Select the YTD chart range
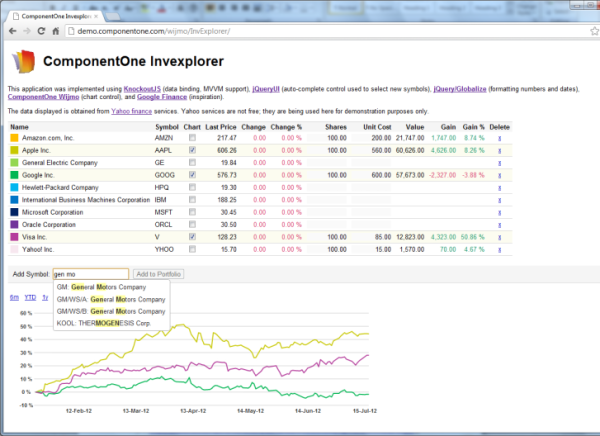Viewport: 600px width, 436px height. pyautogui.click(x=30, y=297)
